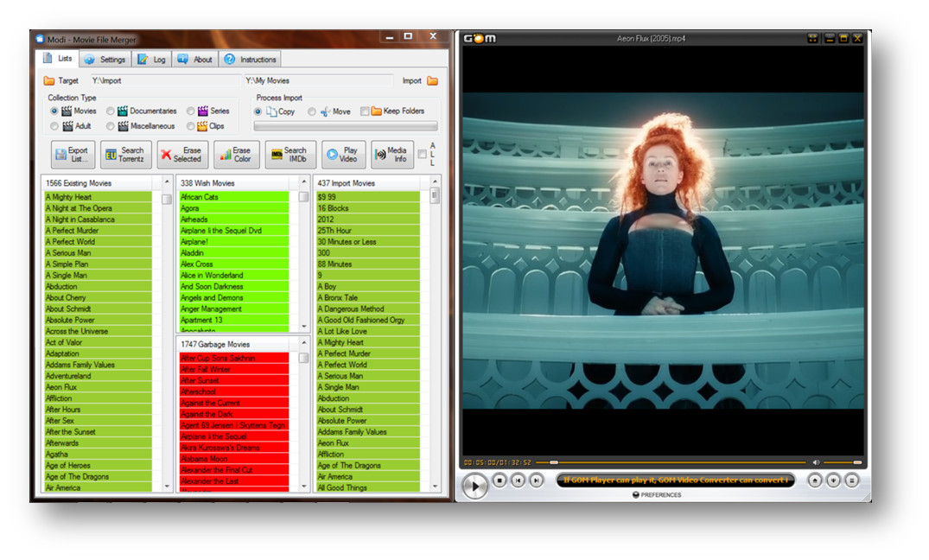Viewport: 929px width, 560px height.
Task: Click the Existing Movies list scroll-down arrow
Action: (167, 487)
